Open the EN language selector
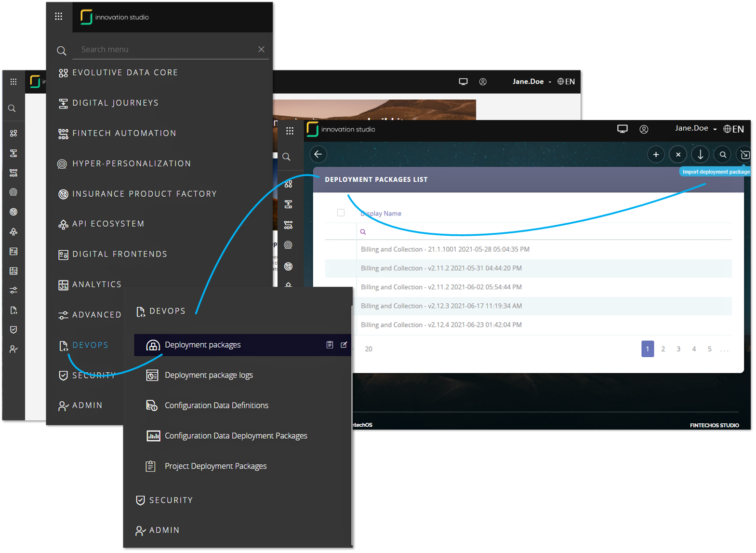Screen dimensions: 756x553 pyautogui.click(x=733, y=129)
